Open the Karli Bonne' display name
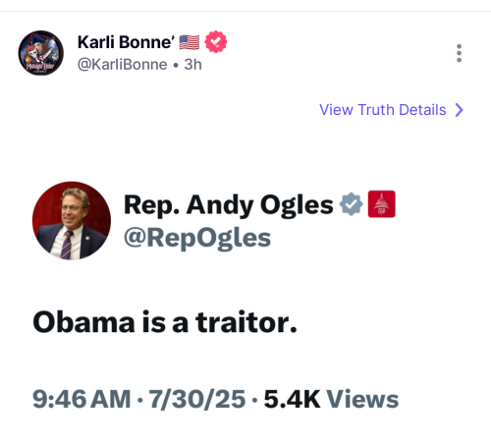The width and height of the screenshot is (491, 448). coord(126,42)
